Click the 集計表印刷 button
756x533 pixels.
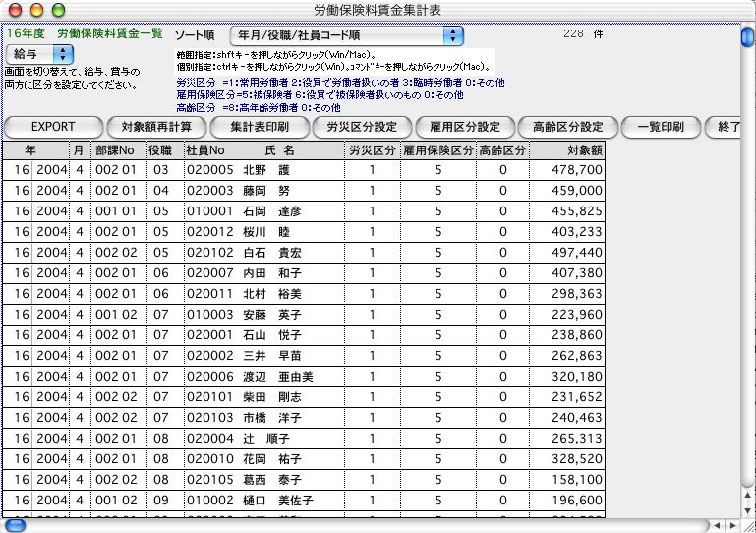[x=260, y=127]
